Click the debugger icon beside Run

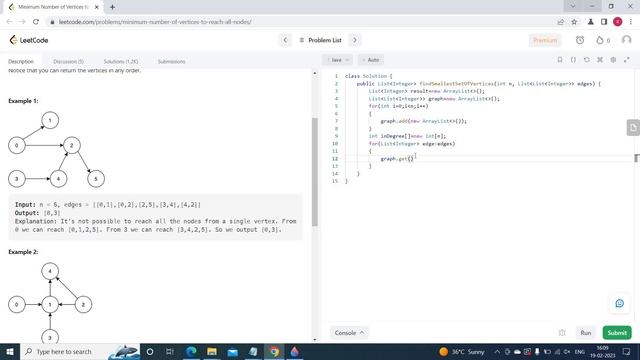pos(562,333)
